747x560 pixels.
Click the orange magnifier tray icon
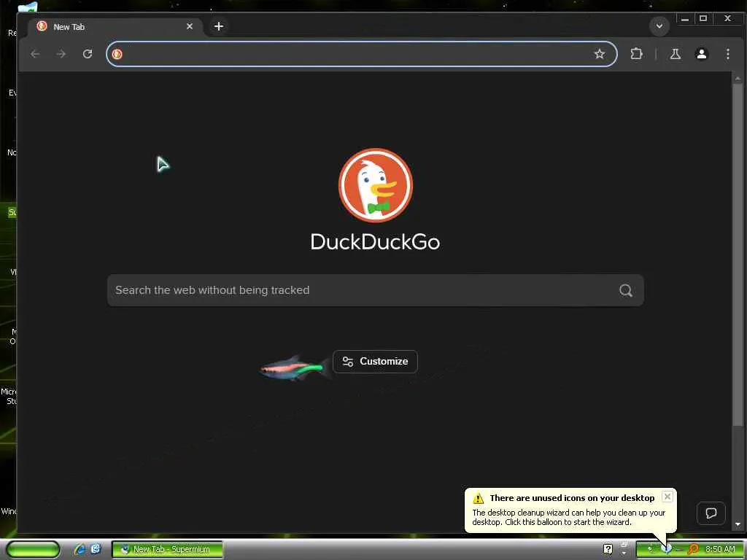click(x=693, y=549)
